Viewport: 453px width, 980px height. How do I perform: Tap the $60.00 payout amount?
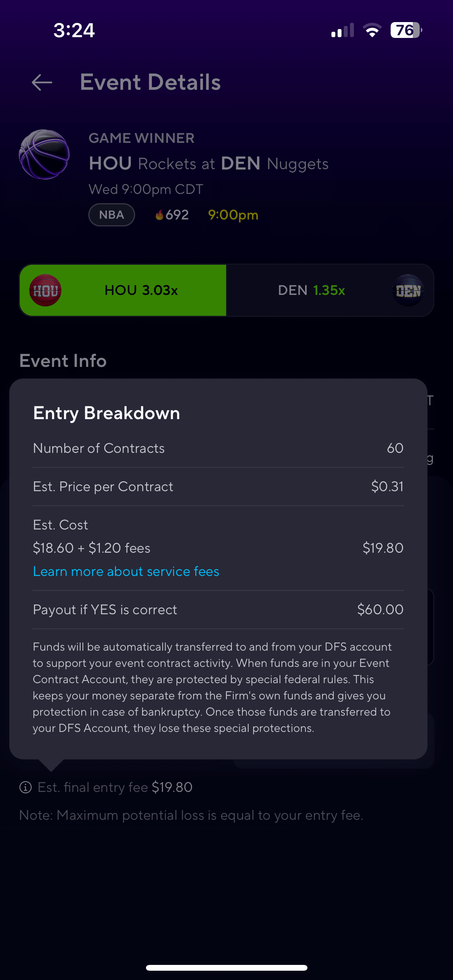(x=380, y=610)
